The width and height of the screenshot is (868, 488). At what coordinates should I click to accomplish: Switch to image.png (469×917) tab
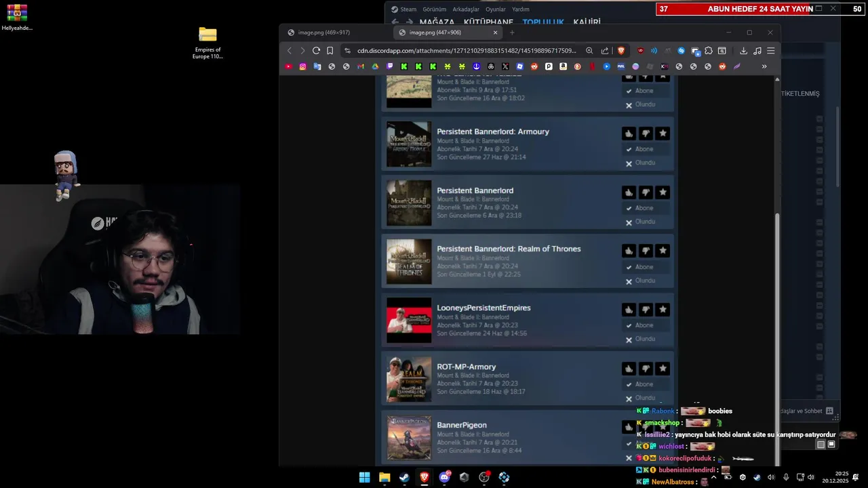point(334,33)
